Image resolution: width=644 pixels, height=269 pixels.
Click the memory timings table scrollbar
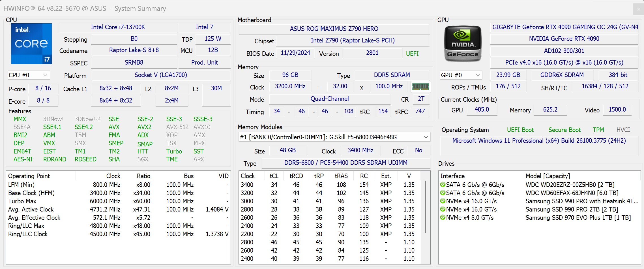425,207
